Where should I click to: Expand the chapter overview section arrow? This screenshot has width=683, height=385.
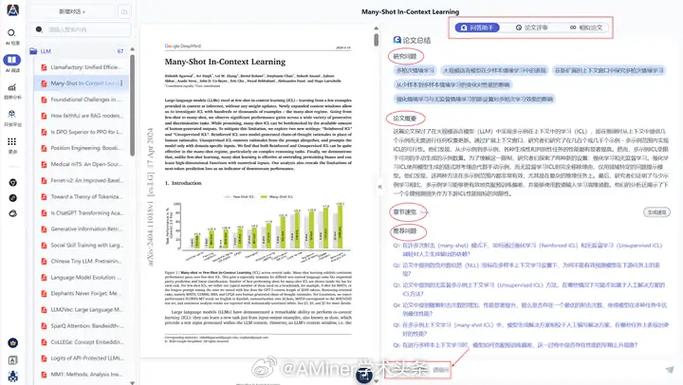click(x=426, y=212)
